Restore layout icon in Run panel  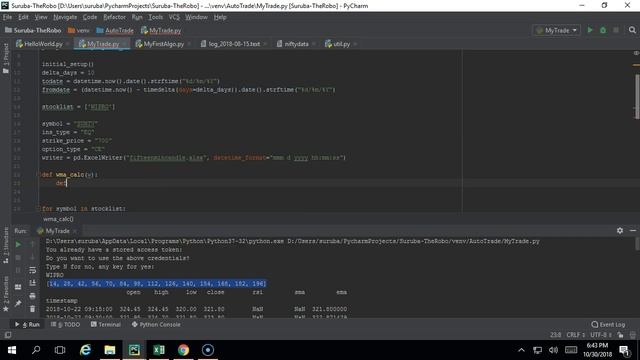[x=18, y=287]
